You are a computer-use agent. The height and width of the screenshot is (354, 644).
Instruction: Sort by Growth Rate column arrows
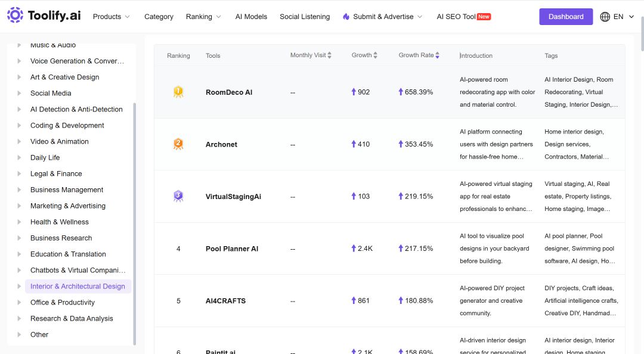click(x=438, y=55)
